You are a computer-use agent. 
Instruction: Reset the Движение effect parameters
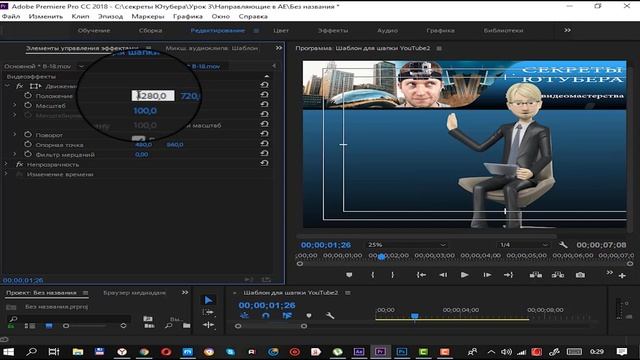click(264, 85)
